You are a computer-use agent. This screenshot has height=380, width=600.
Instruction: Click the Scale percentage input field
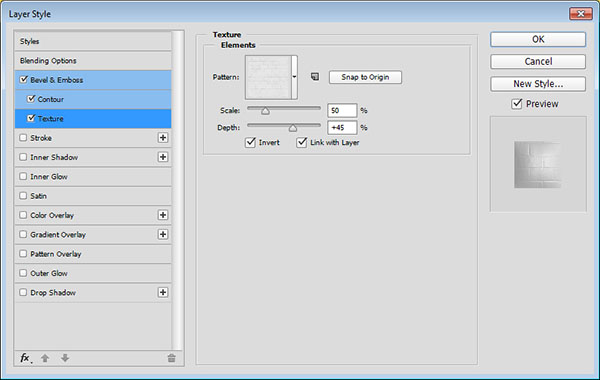pyautogui.click(x=342, y=111)
